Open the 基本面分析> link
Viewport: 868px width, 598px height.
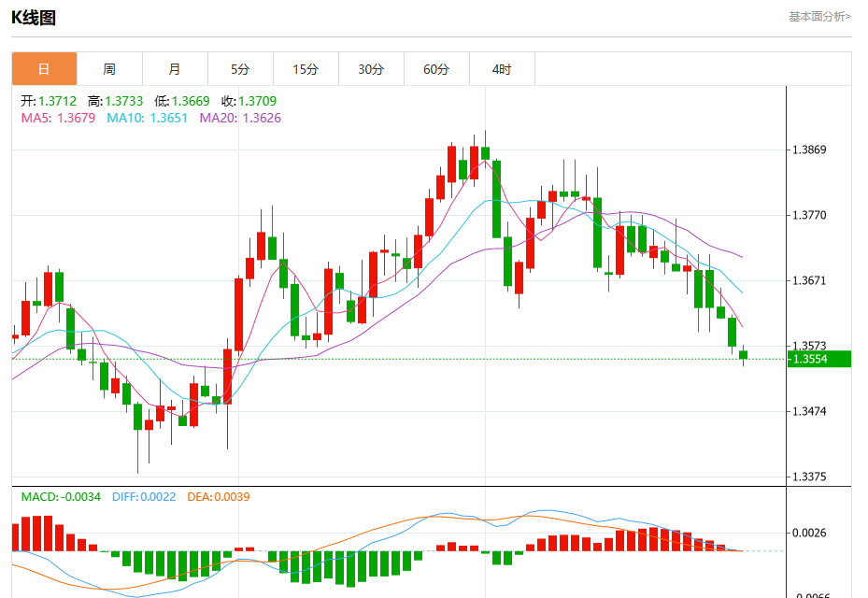coord(819,17)
